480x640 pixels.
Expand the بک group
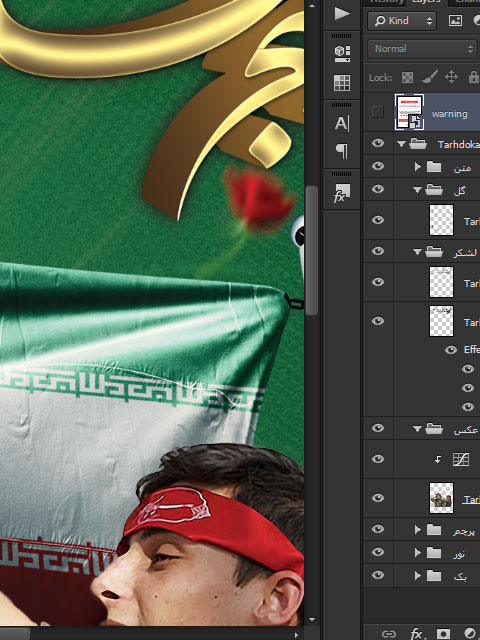coord(417,575)
